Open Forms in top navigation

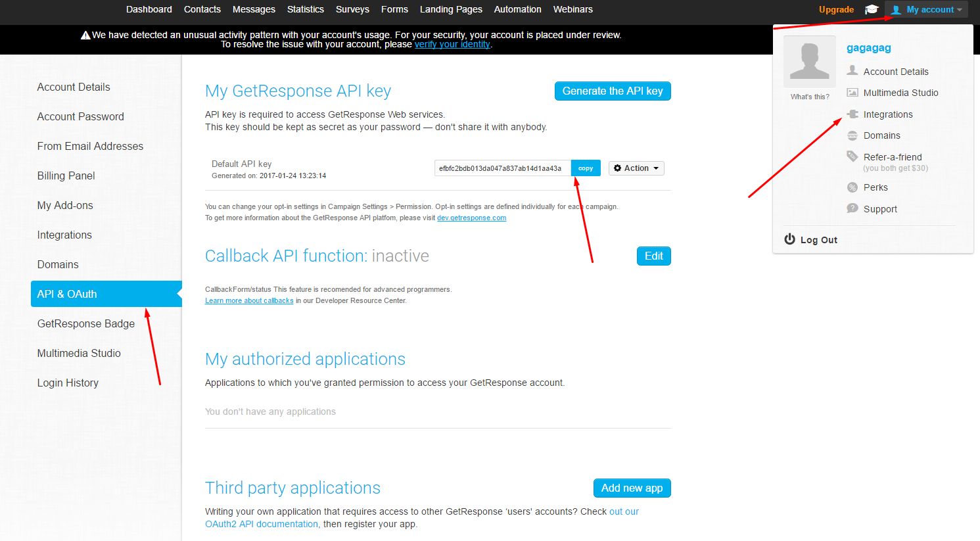(394, 9)
